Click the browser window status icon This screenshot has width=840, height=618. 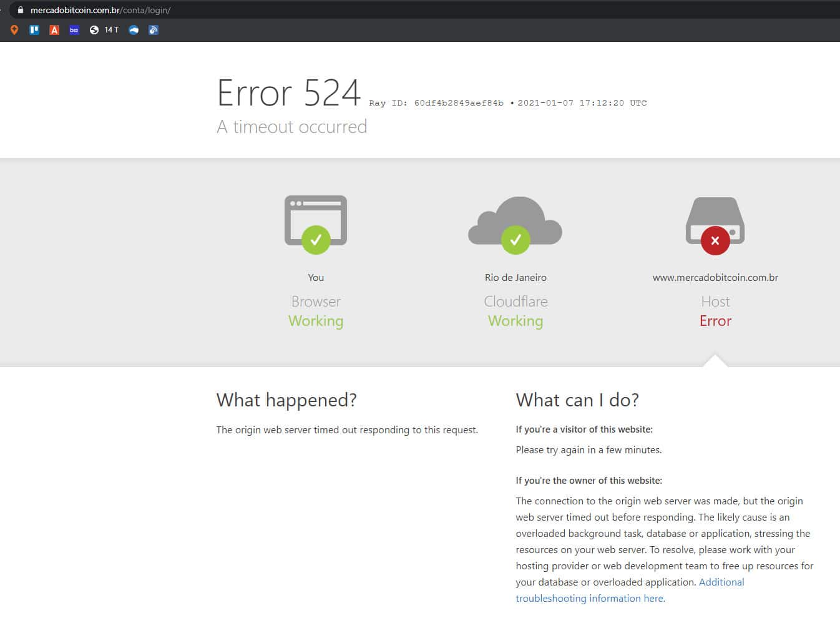point(316,225)
